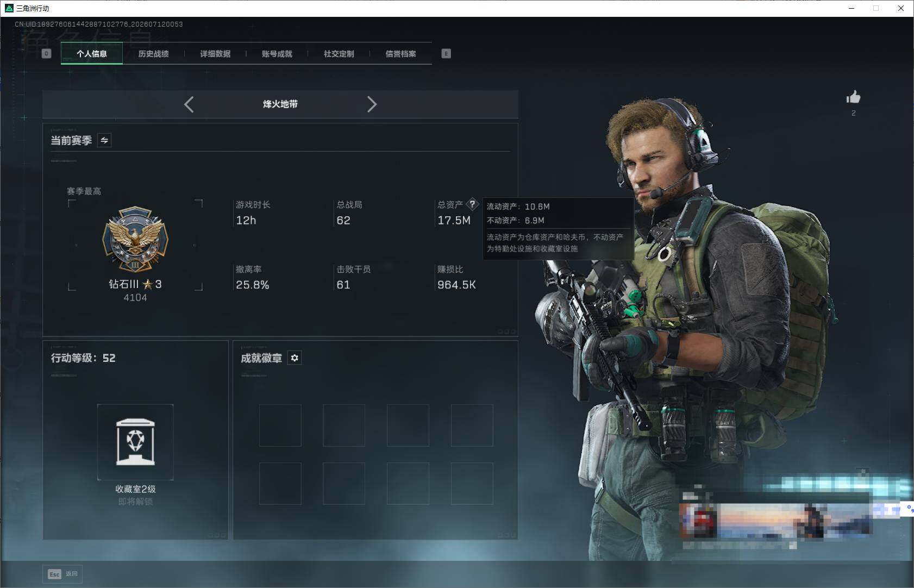
Task: Close the 三角洲行动 window
Action: click(x=901, y=8)
